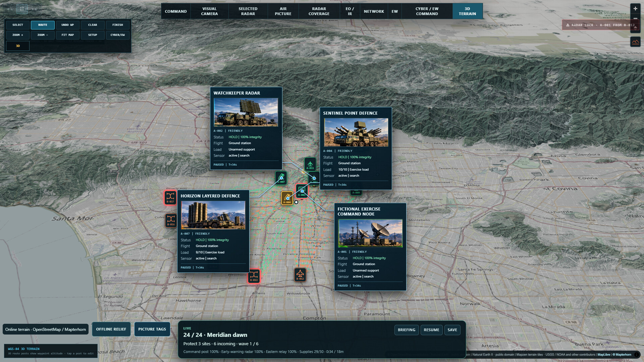Click the Sentinel Point Defence card title
This screenshot has height=362, width=644.
pos(350,113)
